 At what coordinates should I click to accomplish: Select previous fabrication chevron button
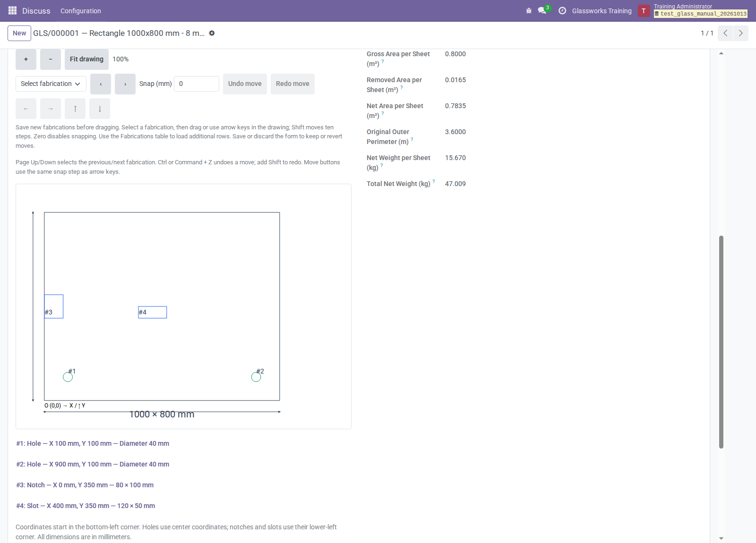[x=101, y=84]
